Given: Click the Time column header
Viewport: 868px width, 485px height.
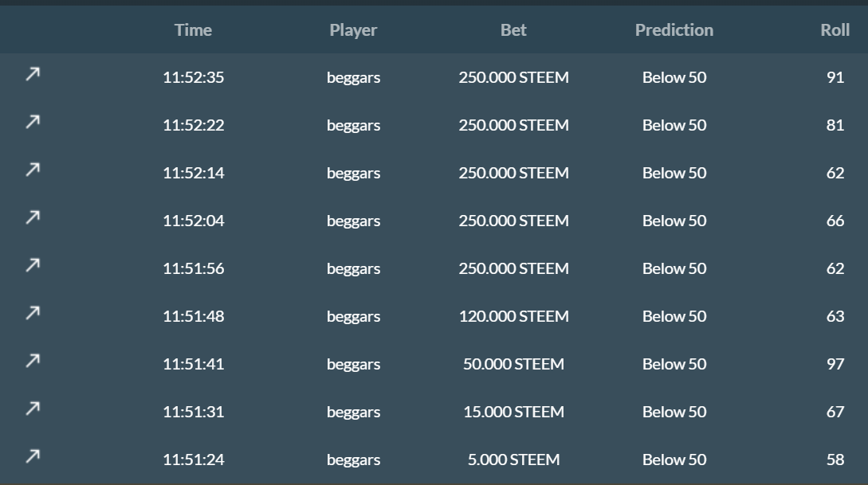Looking at the screenshot, I should (193, 30).
